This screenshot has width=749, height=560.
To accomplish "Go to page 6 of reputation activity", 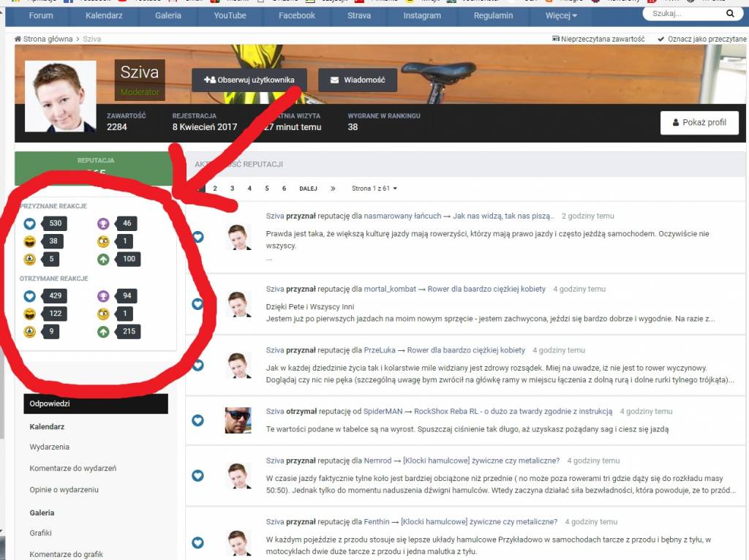I will tap(284, 189).
